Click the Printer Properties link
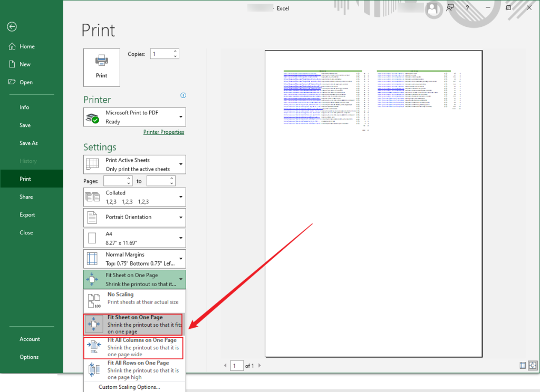The image size is (540, 392). (x=163, y=132)
